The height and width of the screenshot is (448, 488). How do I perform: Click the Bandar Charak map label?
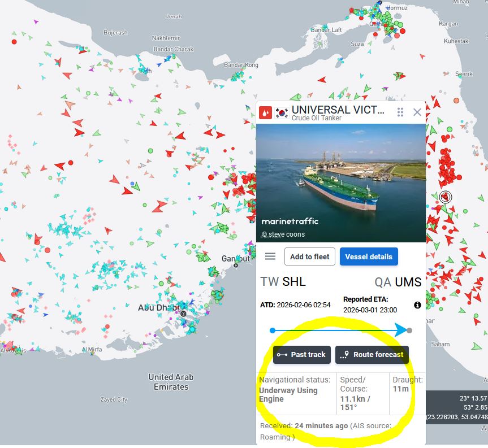click(x=174, y=49)
